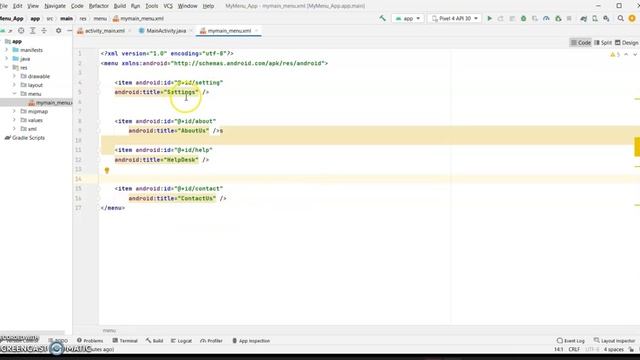Click the Sync Project with Gradle Files icon
The height and width of the screenshot is (360, 640).
pos(584,18)
